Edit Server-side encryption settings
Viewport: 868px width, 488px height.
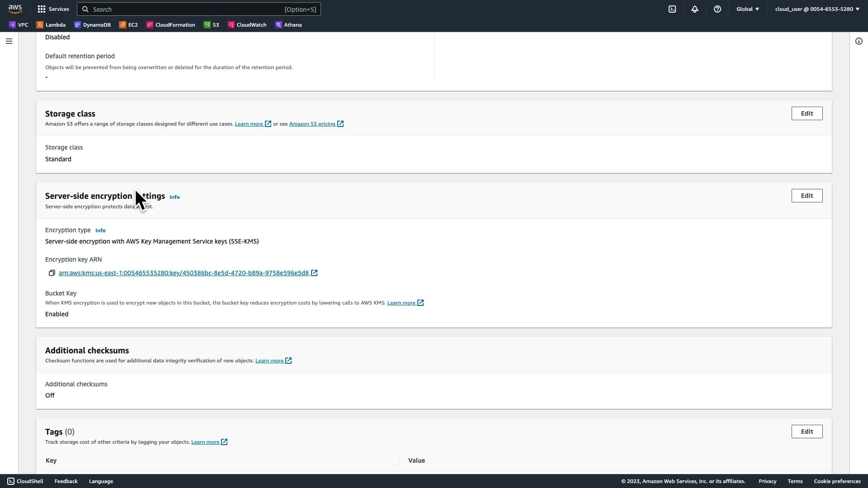(807, 196)
